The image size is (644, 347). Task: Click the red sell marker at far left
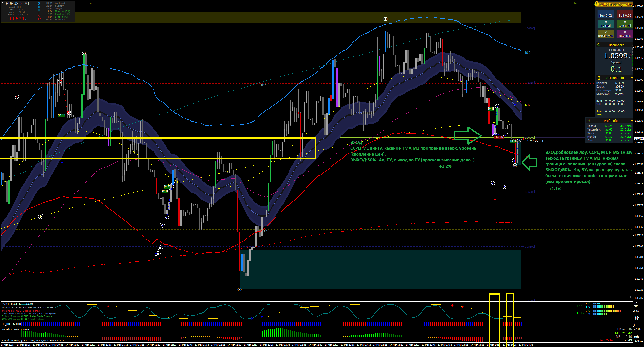tap(16, 96)
